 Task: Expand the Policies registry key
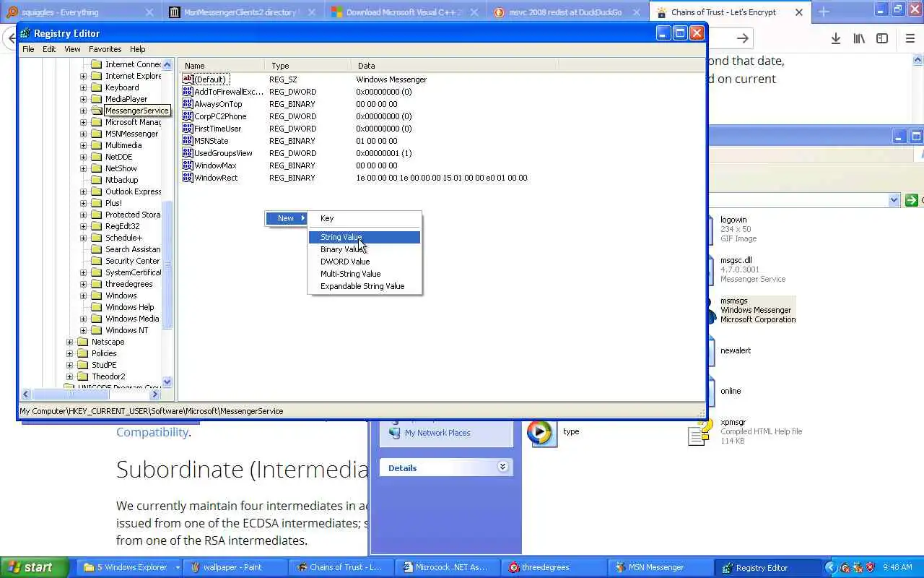[69, 353]
